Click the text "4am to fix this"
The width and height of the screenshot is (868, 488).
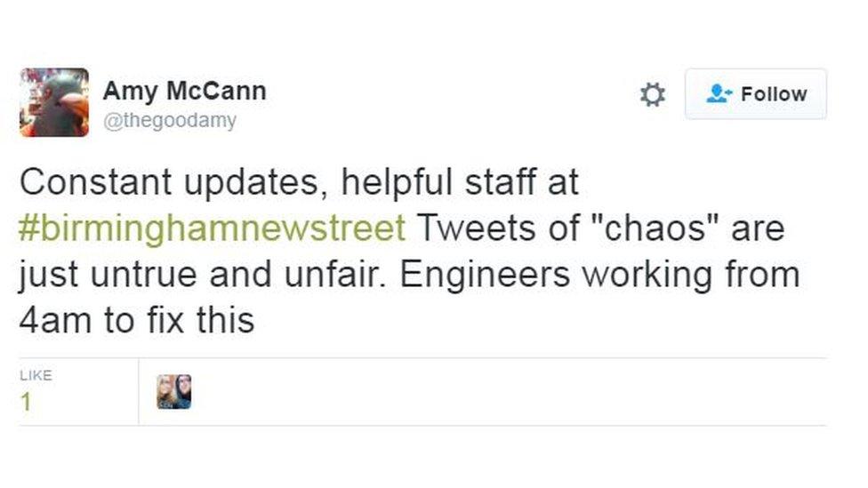[x=136, y=320]
